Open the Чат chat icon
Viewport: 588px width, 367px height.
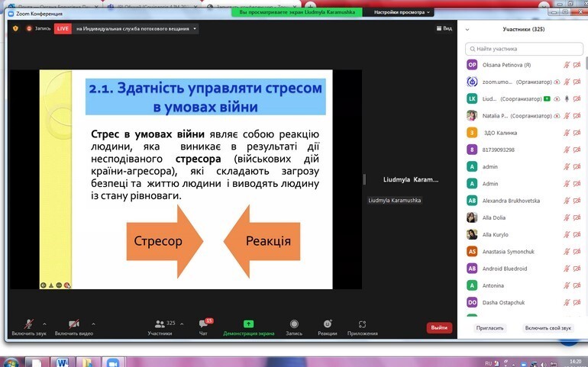point(203,324)
